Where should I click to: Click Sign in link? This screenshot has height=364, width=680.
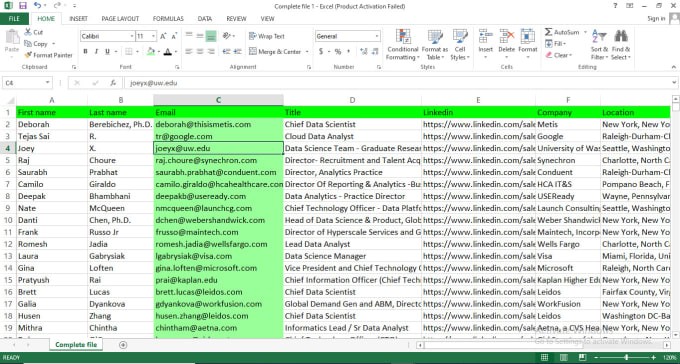pyautogui.click(x=656, y=19)
